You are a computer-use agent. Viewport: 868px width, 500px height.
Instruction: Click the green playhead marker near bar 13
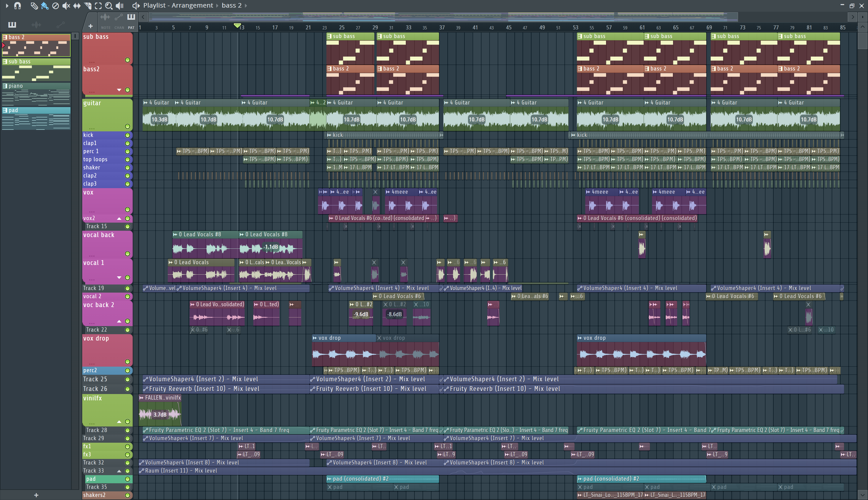coord(237,26)
